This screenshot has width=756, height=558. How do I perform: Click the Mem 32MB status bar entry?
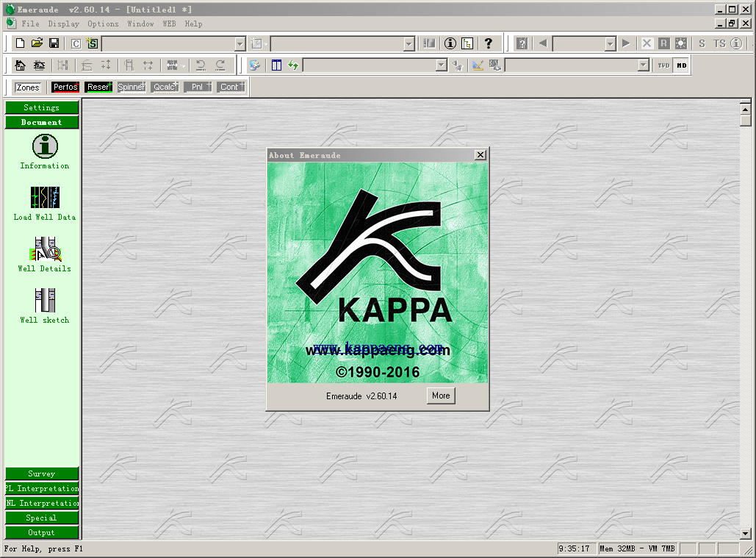click(x=637, y=549)
